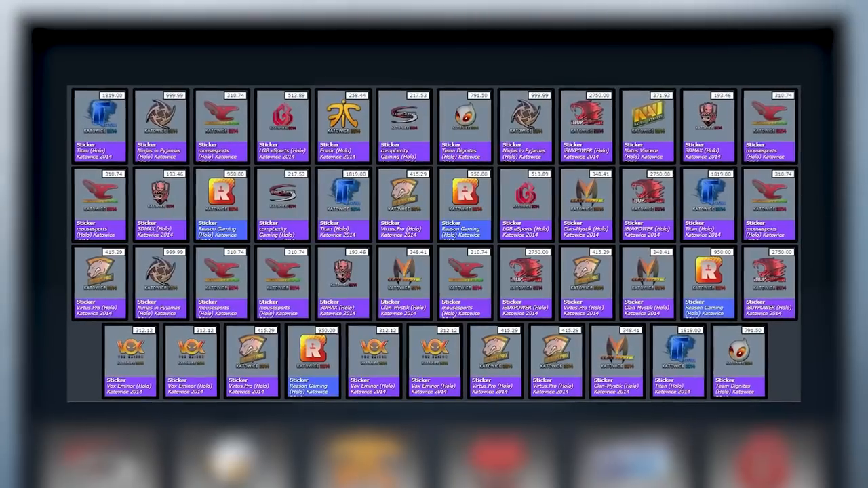The height and width of the screenshot is (488, 868).
Task: Click the 258.44 price tag on Fnatic sticker
Action: point(356,96)
